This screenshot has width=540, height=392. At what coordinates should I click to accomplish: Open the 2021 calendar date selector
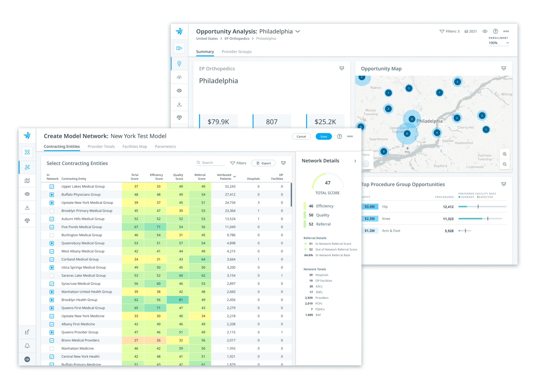tap(470, 31)
